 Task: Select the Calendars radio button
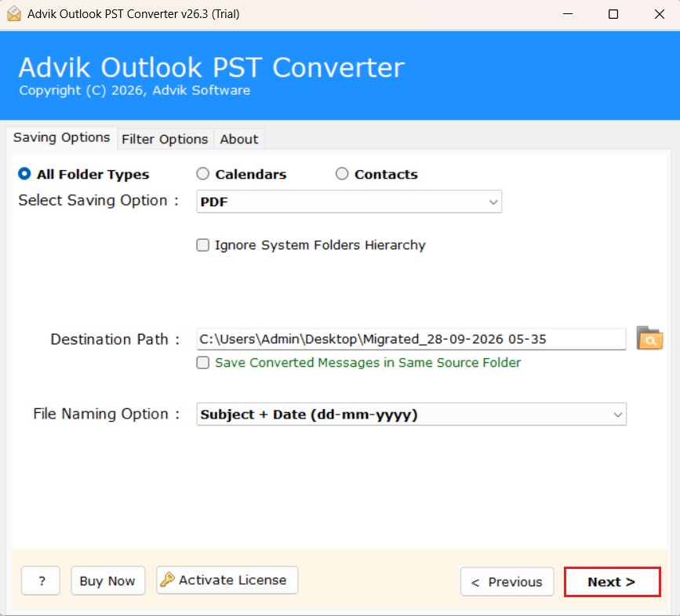(202, 174)
